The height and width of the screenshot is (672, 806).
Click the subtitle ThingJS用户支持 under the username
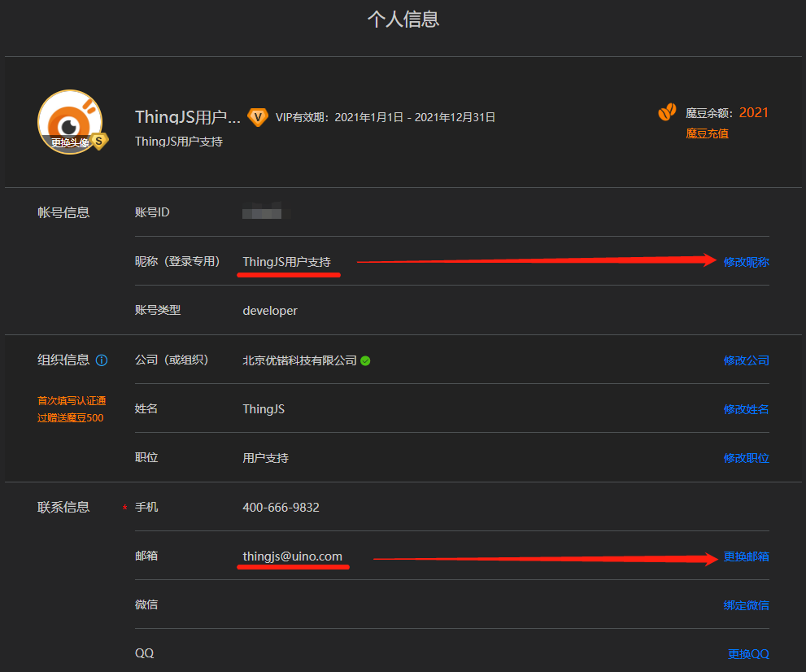pyautogui.click(x=178, y=142)
